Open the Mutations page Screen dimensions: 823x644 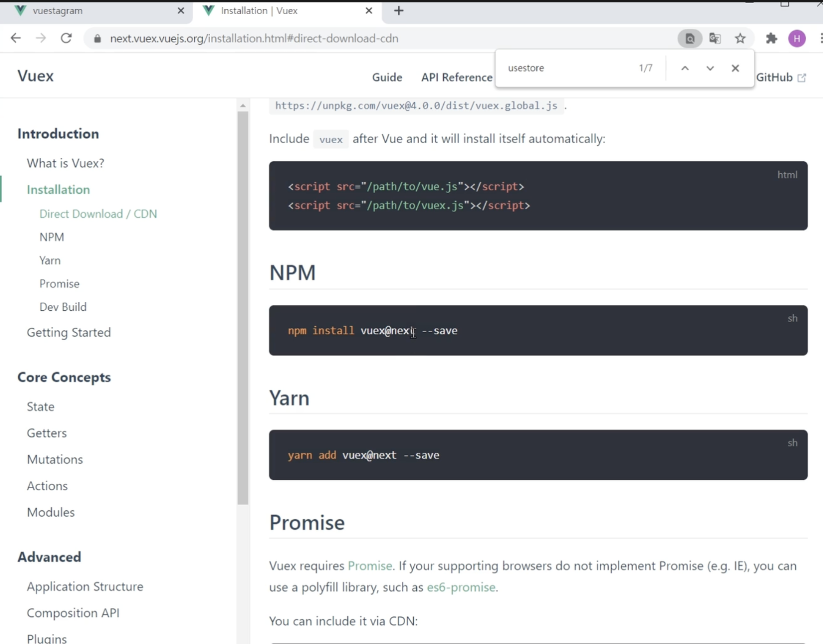pyautogui.click(x=55, y=460)
